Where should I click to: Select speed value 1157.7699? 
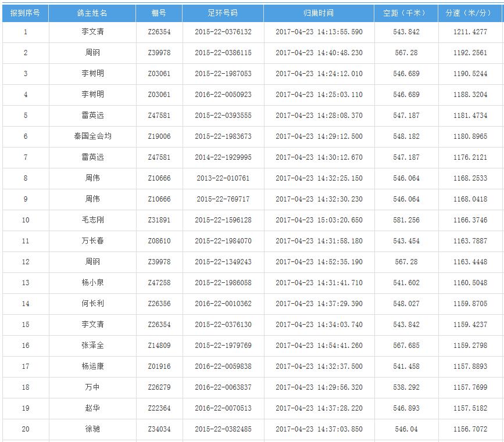pyautogui.click(x=470, y=387)
